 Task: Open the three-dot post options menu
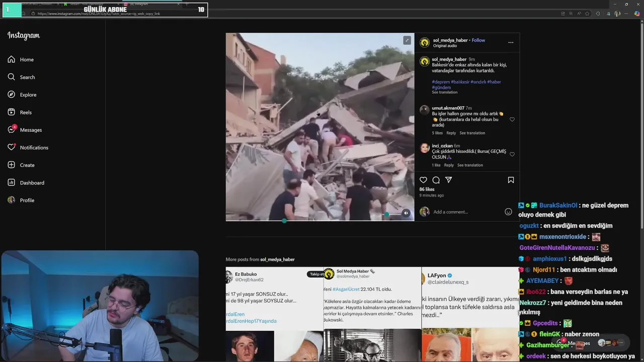click(511, 43)
